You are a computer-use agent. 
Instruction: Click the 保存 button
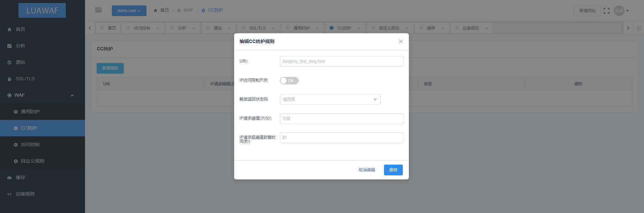[393, 170]
